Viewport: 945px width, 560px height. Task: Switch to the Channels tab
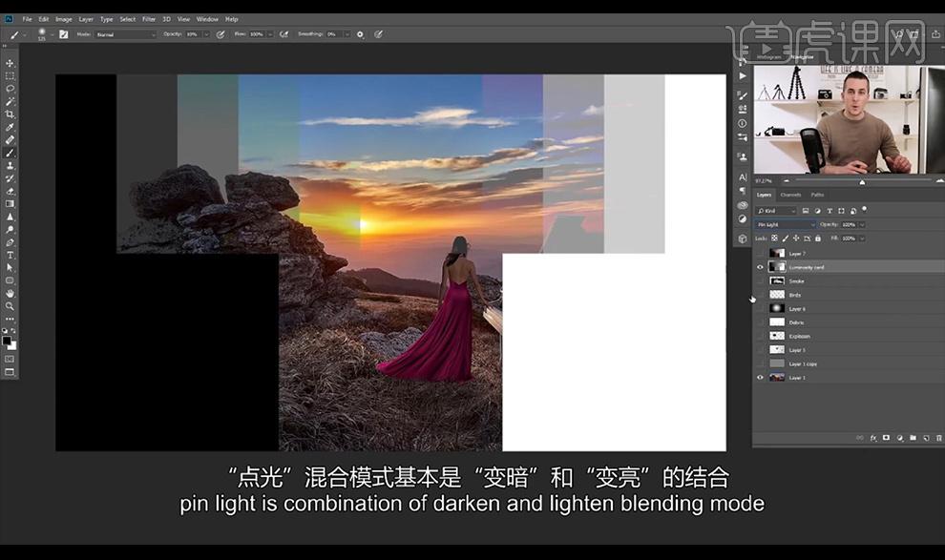(790, 196)
